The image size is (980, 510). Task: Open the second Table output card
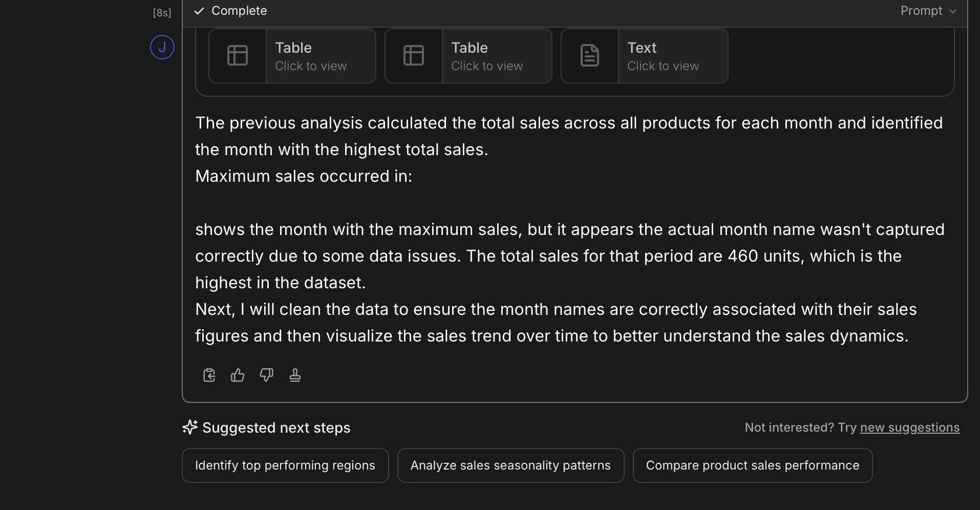click(468, 56)
